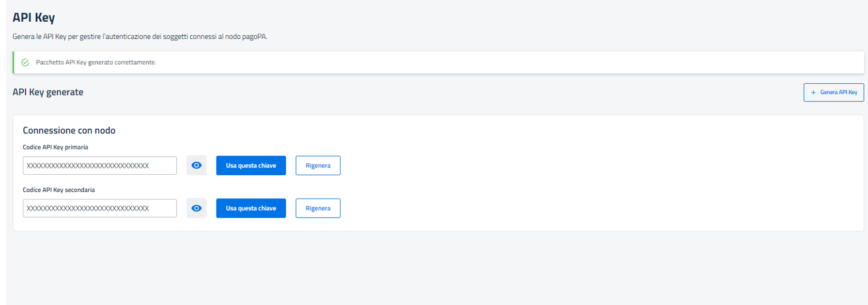The height and width of the screenshot is (305, 868).
Task: Select the 'Connessione con nodo' card title
Action: (x=69, y=130)
